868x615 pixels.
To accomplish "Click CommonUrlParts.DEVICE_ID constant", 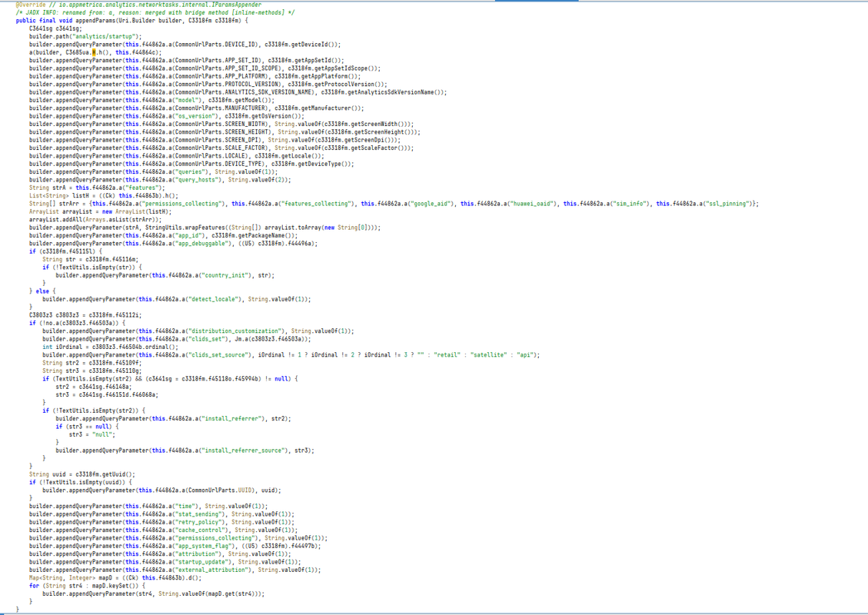I will click(x=215, y=45).
